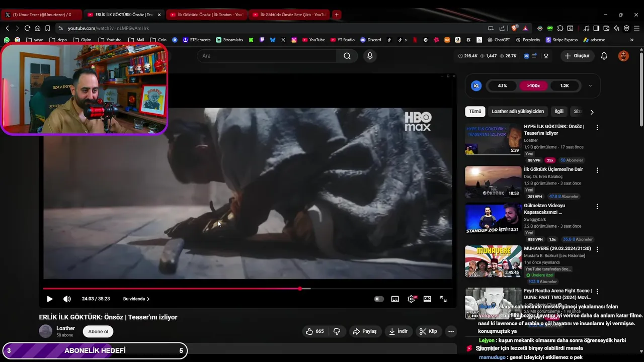644x362 pixels.
Task: Bookmark this page with the bookmark icon
Action: [x=47, y=28]
